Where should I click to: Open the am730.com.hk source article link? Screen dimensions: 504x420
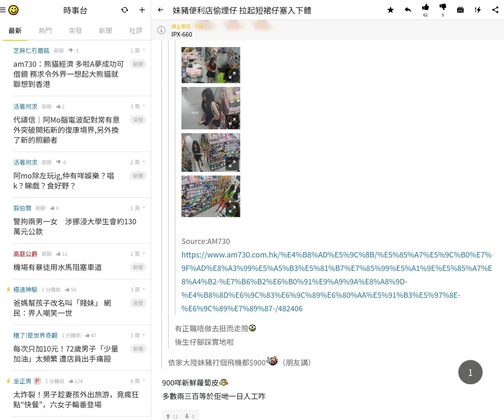336,281
